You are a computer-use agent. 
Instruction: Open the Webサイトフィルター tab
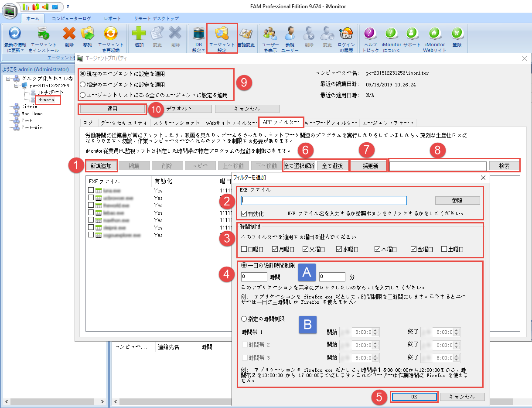point(231,123)
